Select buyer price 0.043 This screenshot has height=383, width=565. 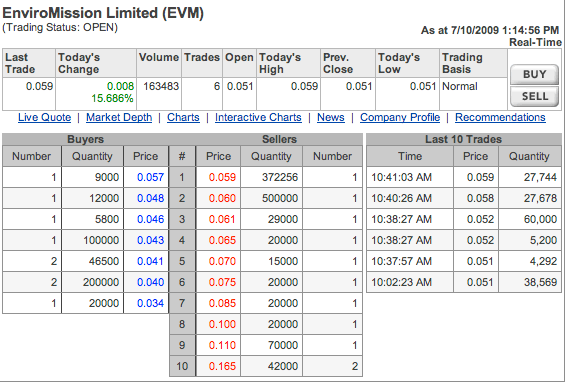tap(150, 240)
